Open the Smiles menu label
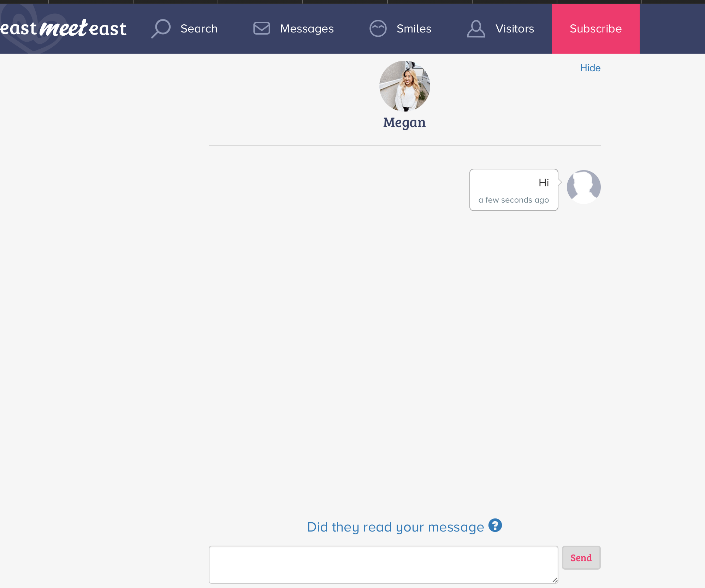 point(414,29)
